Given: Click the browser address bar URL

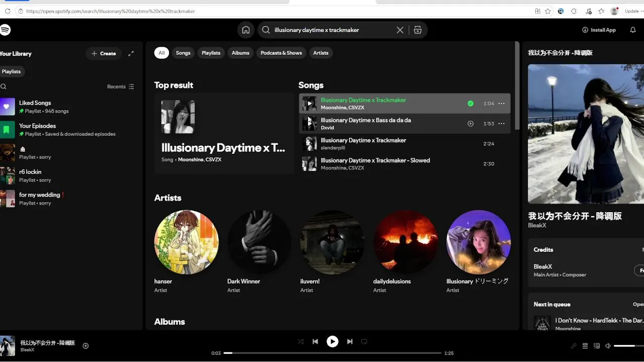Looking at the screenshot, I should [x=111, y=11].
